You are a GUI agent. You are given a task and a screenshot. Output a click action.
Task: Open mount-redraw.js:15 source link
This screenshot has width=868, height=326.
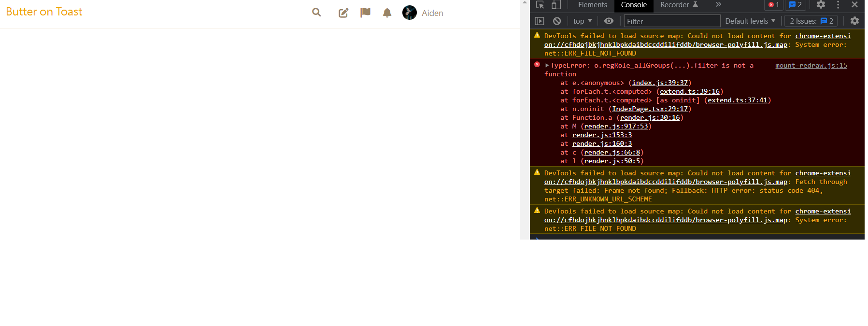[811, 66]
